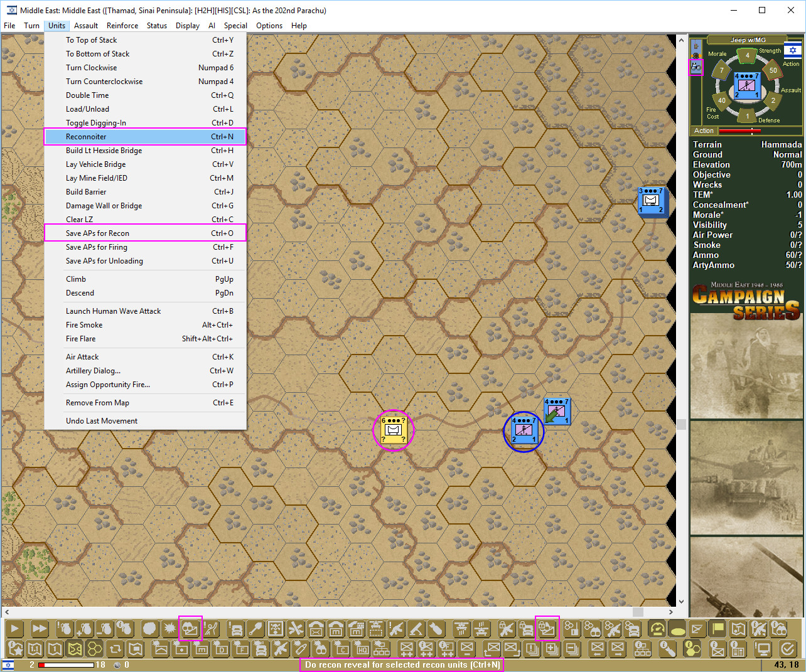Select Artillery Dialog... entry
The width and height of the screenshot is (806, 672).
145,371
